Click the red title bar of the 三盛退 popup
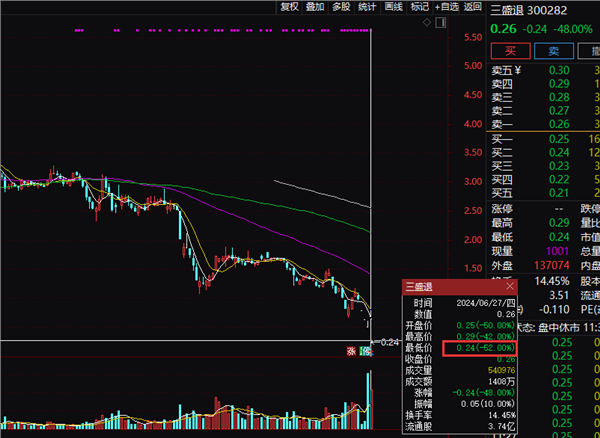Screen dimensions: 600x438 460,287
